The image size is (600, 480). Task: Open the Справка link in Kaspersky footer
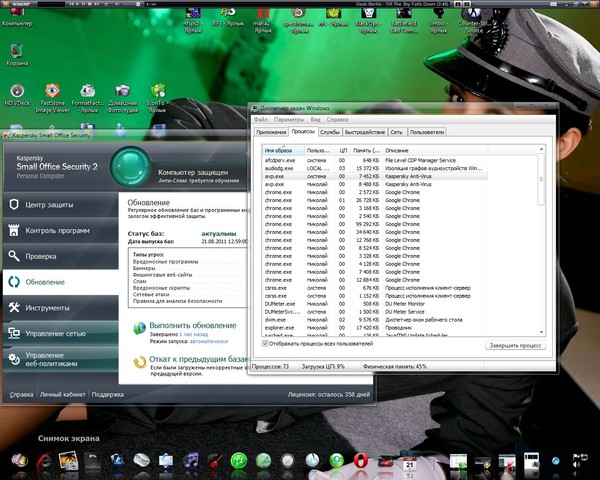(x=21, y=394)
